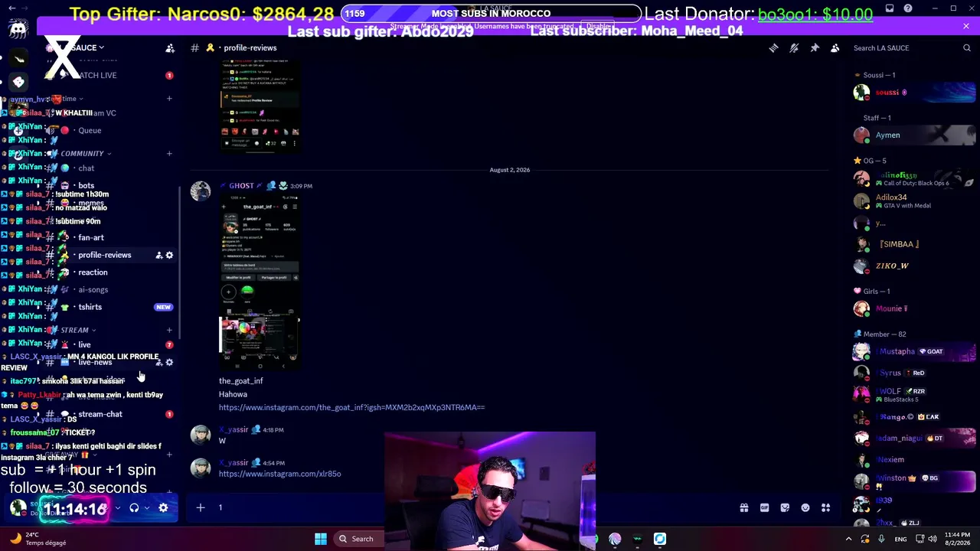Open the ai-songs channel

(111, 289)
